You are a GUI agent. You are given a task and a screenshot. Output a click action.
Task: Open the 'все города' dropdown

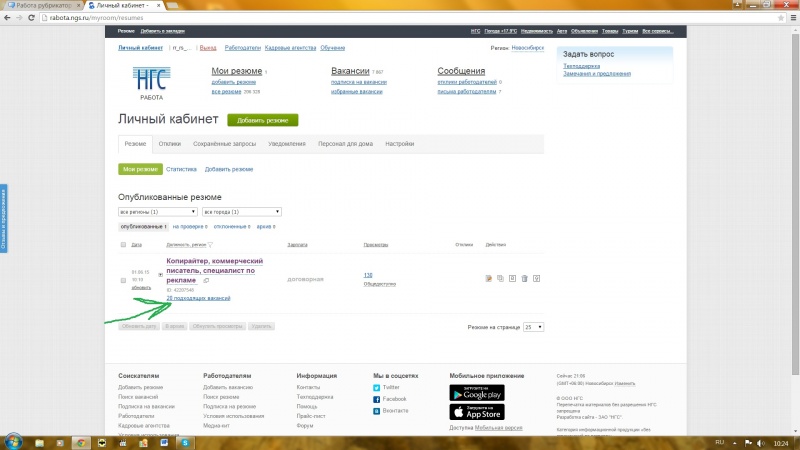click(241, 212)
